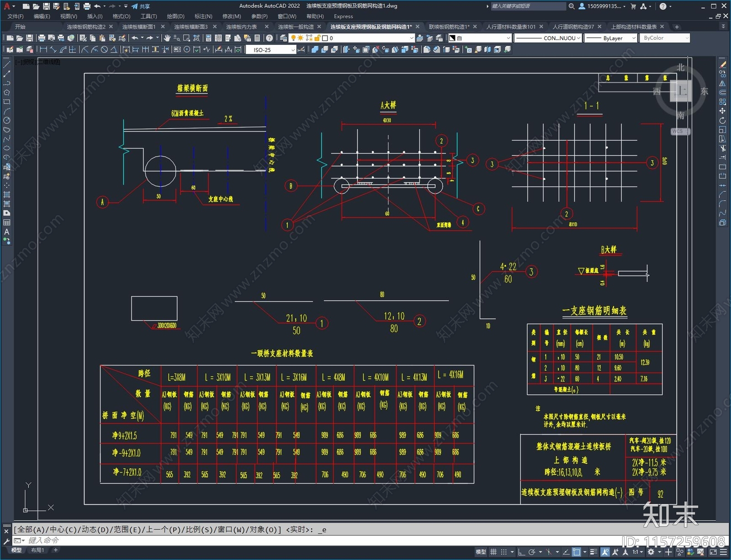Viewport: 731px width, 560px height.
Task: Toggle ortho mode in the status bar
Action: coord(521,552)
